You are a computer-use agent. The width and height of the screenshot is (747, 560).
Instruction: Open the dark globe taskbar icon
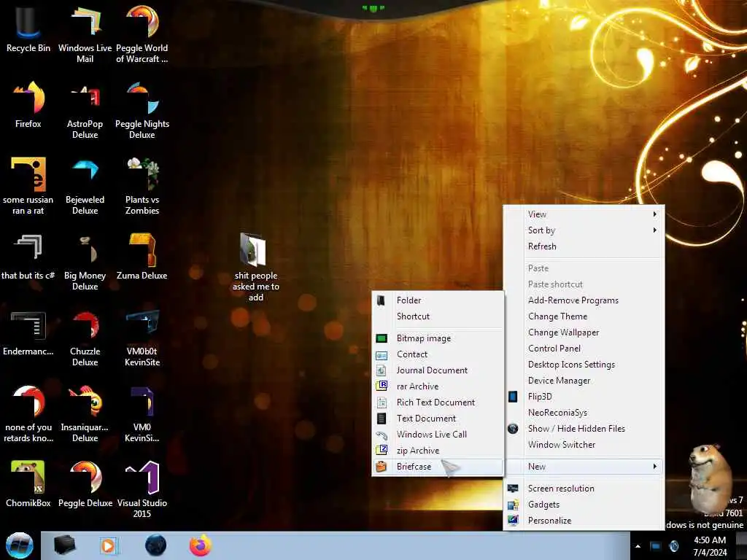coord(155,545)
